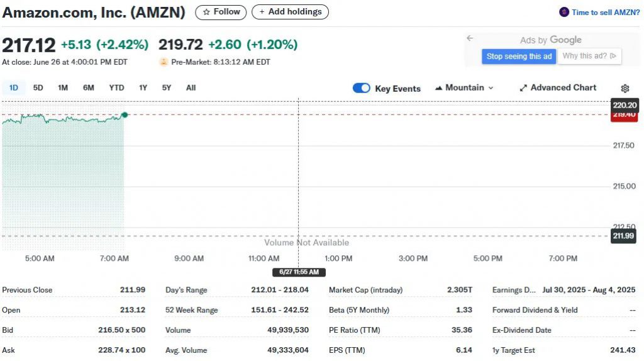Click the purple icon beside Time to sell AMZN
The image size is (644, 361).
point(564,12)
